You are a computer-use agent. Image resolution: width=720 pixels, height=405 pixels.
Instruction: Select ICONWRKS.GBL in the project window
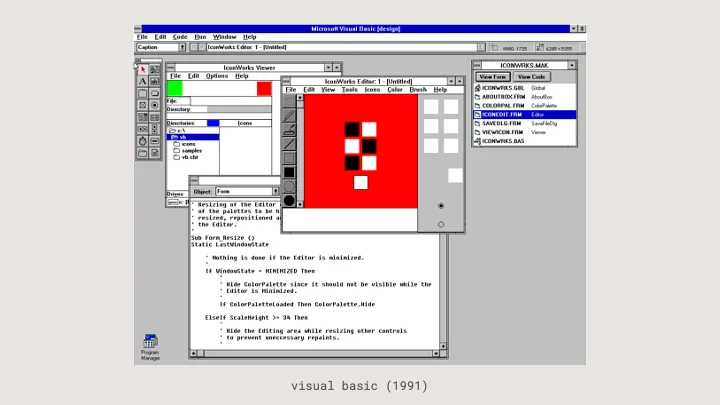tap(525, 88)
